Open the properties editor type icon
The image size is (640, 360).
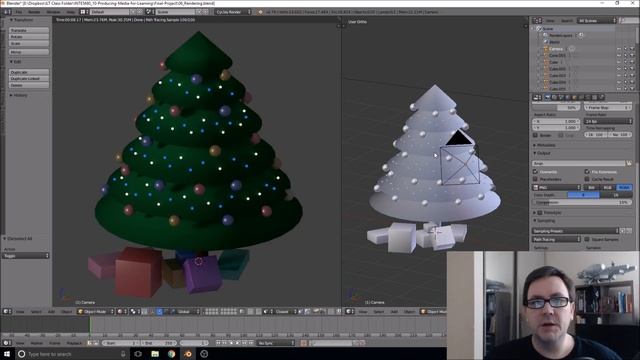coord(538,97)
